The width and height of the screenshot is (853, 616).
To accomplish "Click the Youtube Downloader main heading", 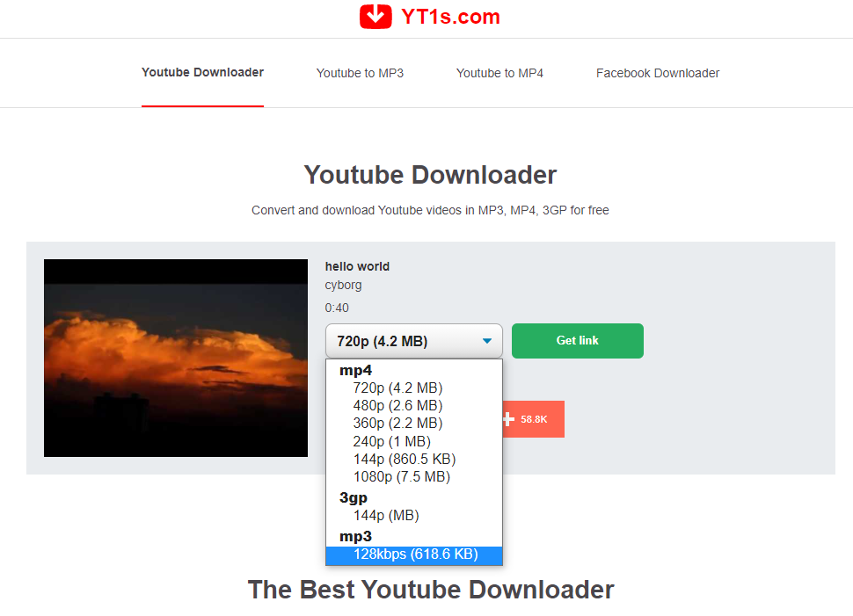I will click(x=430, y=175).
